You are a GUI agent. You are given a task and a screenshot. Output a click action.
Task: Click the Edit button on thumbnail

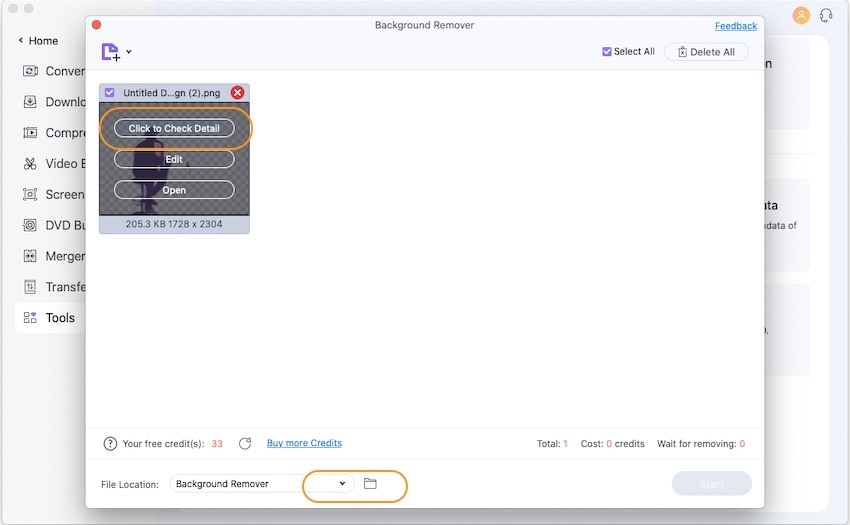tap(174, 159)
